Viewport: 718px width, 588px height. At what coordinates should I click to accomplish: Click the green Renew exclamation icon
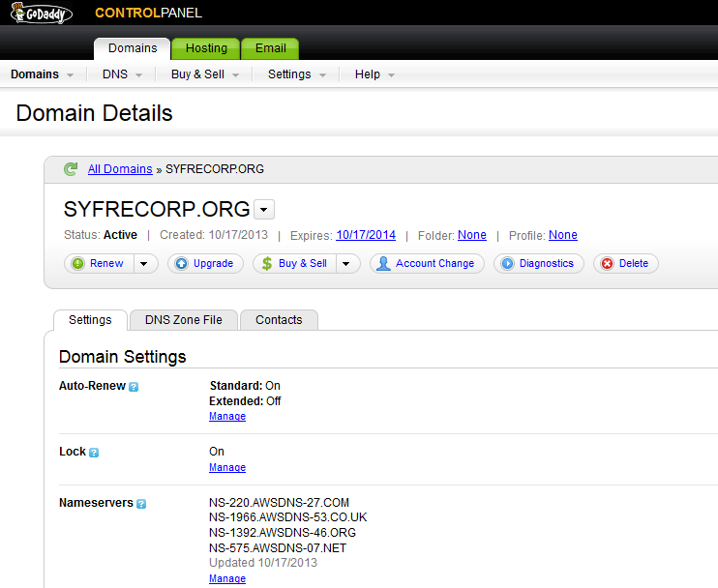pyautogui.click(x=78, y=264)
